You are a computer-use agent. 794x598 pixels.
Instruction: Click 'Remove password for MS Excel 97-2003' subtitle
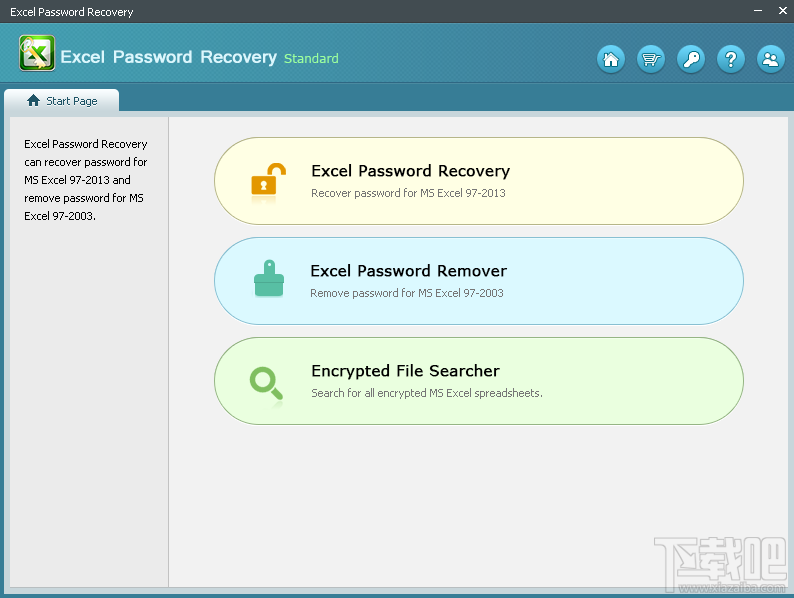coord(407,293)
